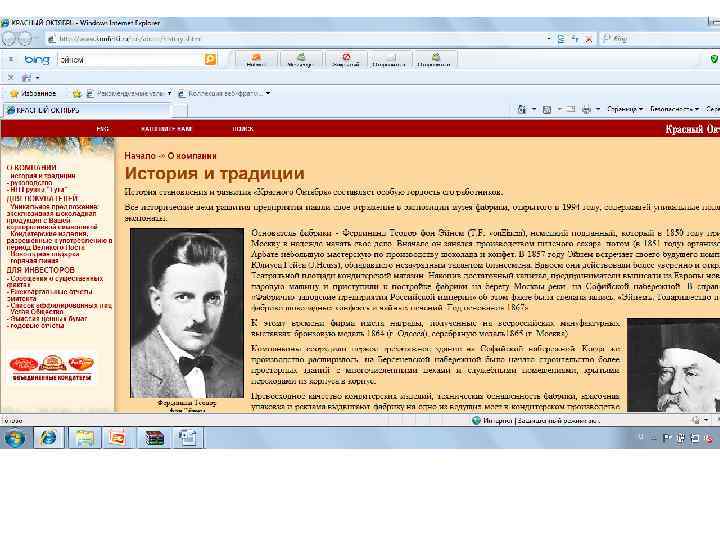
Task: Click the portrait of the bearded man
Action: click(674, 365)
